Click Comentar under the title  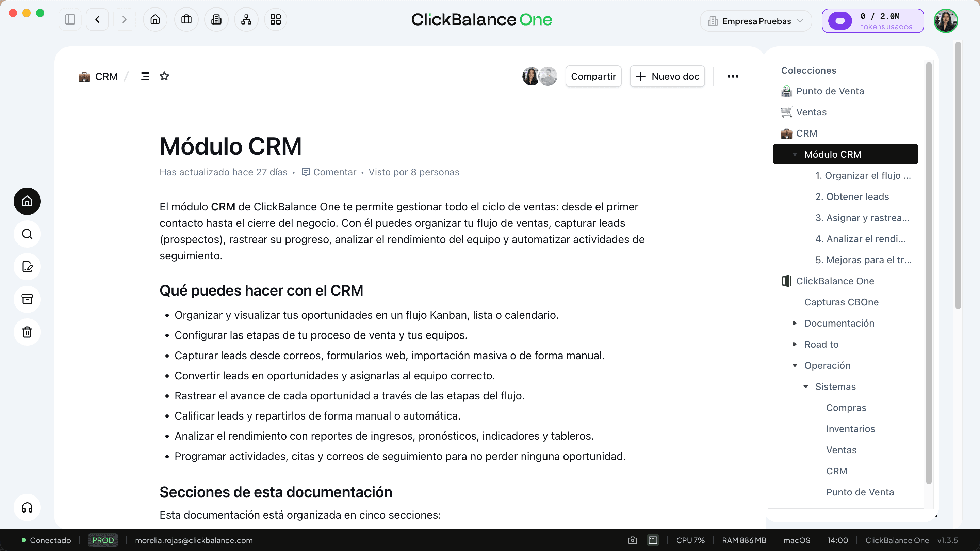[x=329, y=172]
